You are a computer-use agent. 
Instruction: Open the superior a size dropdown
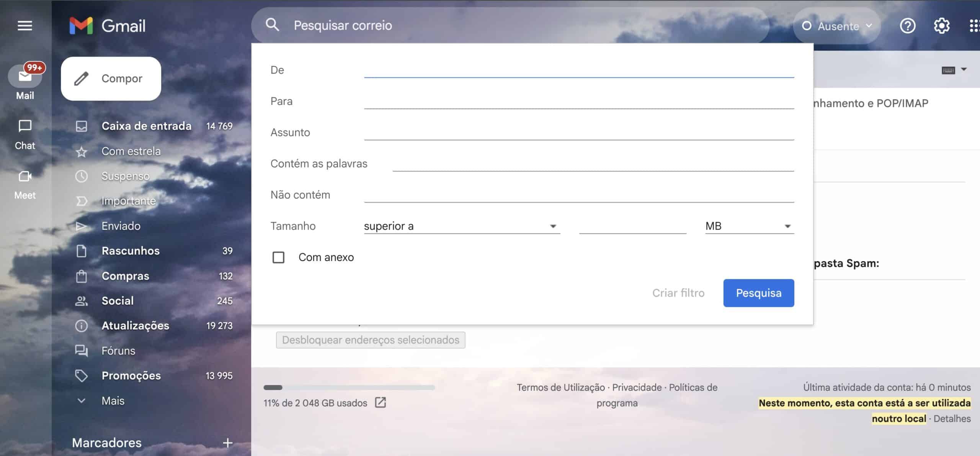point(461,226)
